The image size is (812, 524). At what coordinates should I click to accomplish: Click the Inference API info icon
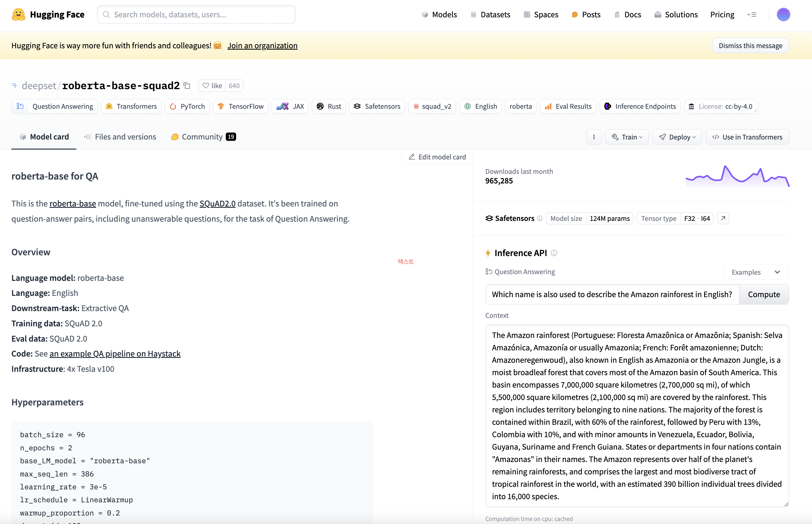pyautogui.click(x=554, y=253)
